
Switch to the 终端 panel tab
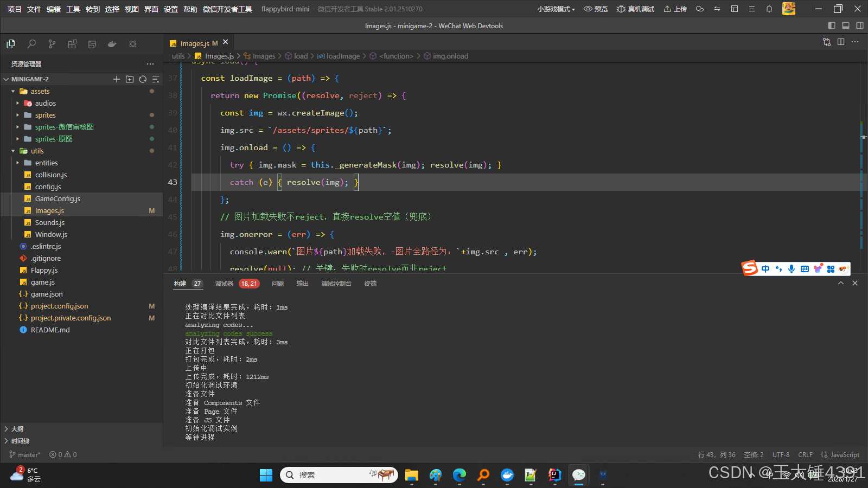coord(371,284)
